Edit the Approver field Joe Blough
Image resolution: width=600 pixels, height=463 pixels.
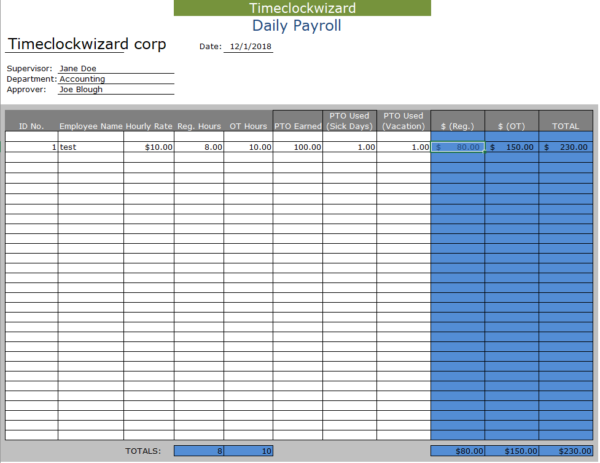pos(116,89)
